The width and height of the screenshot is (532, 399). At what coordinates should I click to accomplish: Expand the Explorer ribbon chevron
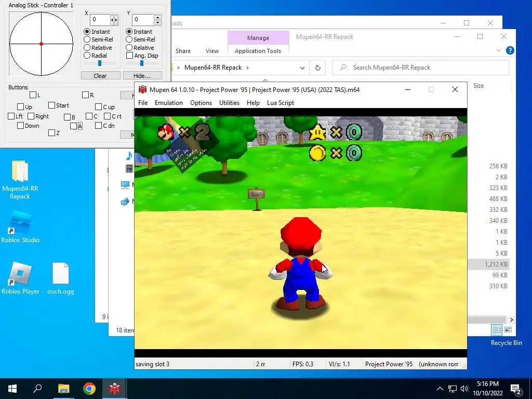click(x=498, y=50)
